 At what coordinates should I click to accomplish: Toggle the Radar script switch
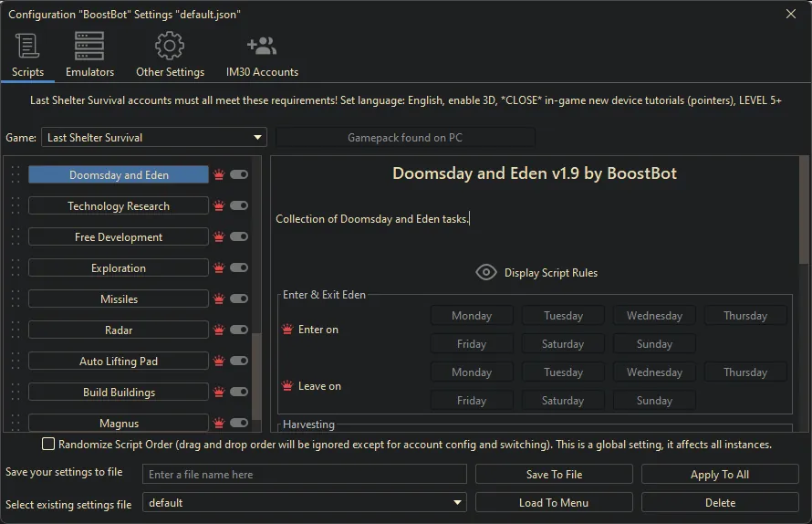(x=239, y=330)
